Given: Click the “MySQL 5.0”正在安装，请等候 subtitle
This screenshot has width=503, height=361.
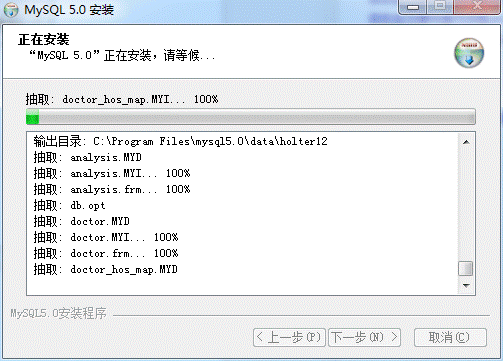Looking at the screenshot, I should (x=122, y=55).
